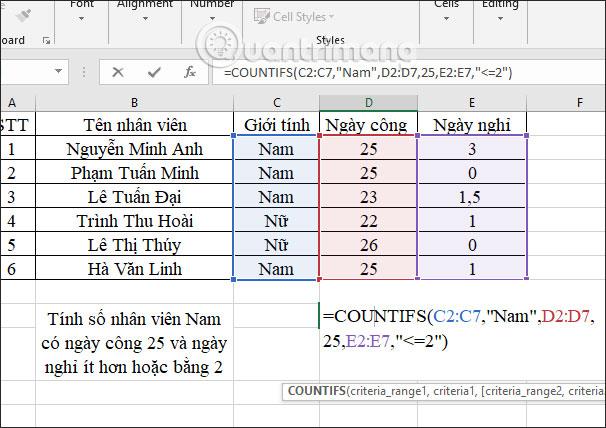Click the "Ngày nghỉ" header cell

pyautogui.click(x=472, y=124)
